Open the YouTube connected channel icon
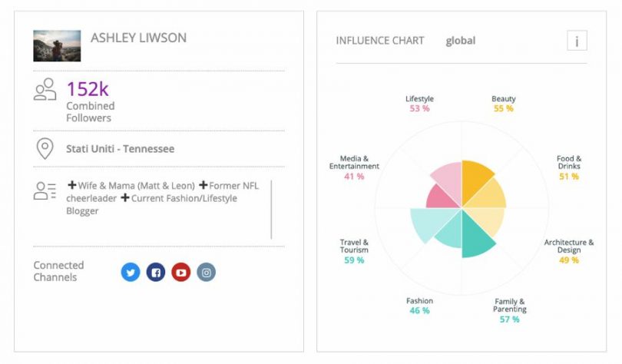The width and height of the screenshot is (622, 364). click(x=180, y=272)
